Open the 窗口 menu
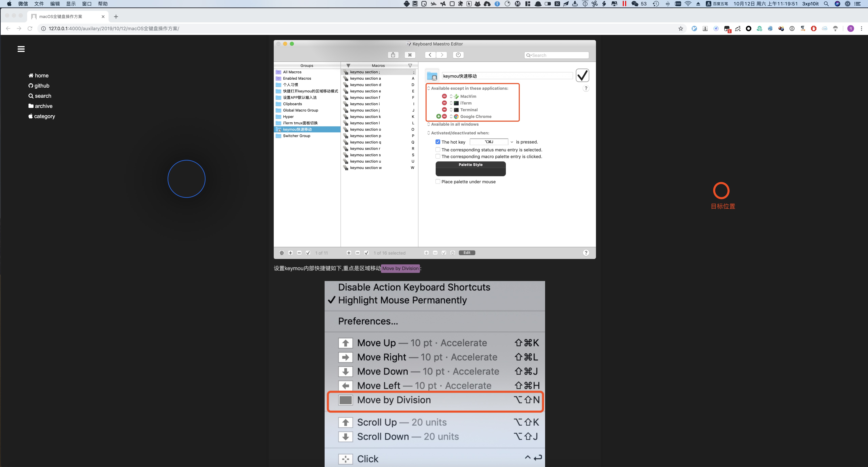This screenshot has width=868, height=467. click(x=87, y=4)
